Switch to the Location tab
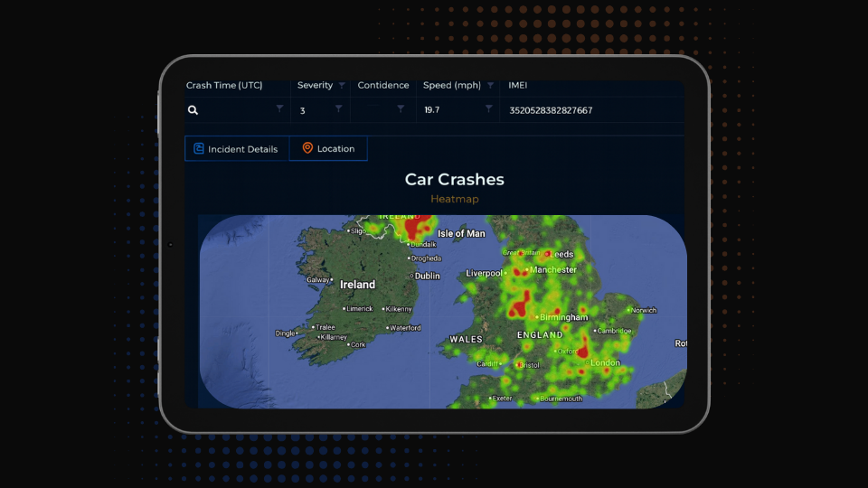Screen dimensions: 868x488 [328, 148]
